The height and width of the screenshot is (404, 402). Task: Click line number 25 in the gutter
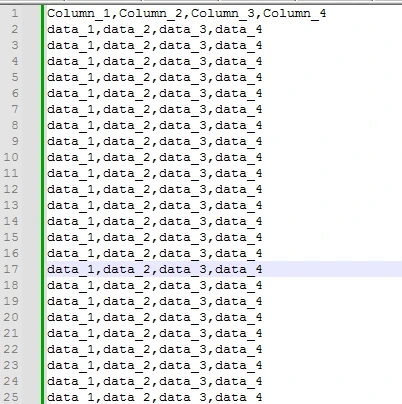pyautogui.click(x=11, y=397)
